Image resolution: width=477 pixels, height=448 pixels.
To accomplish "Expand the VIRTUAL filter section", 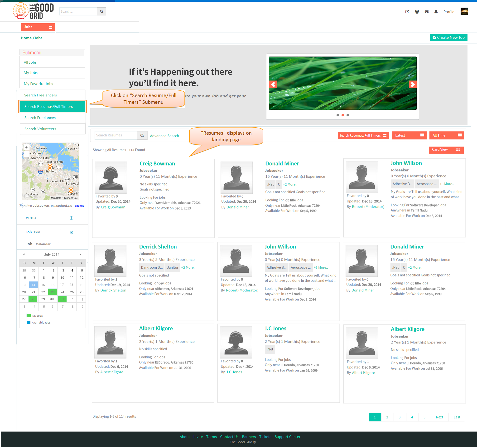I will [x=72, y=218].
